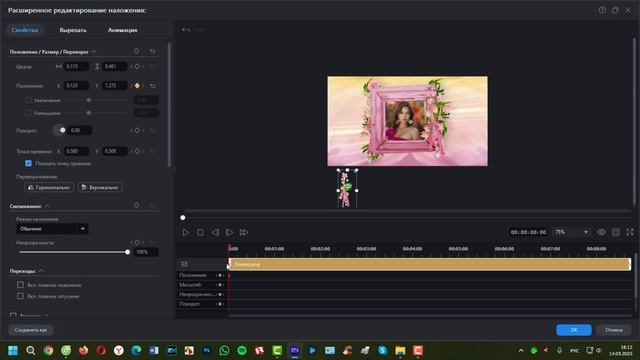Collapse the Переходы section
Viewport: 640px width, 360px height.
(41, 271)
